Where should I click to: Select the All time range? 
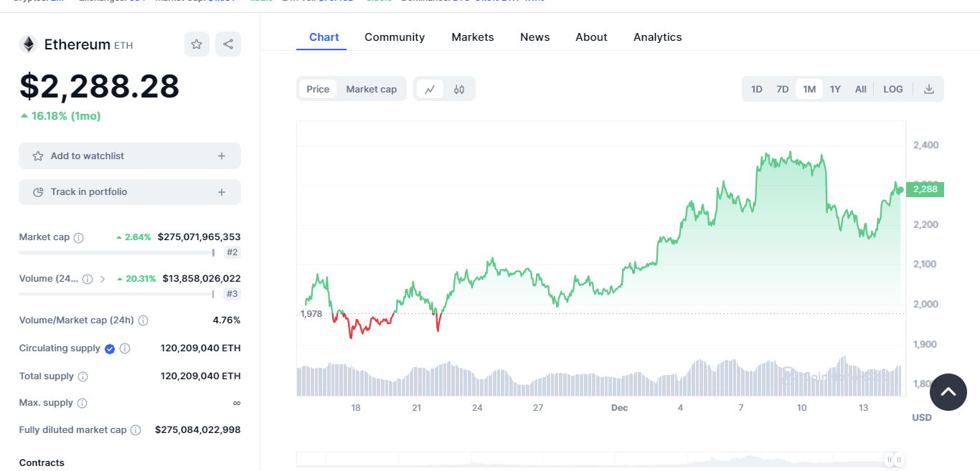tap(861, 90)
